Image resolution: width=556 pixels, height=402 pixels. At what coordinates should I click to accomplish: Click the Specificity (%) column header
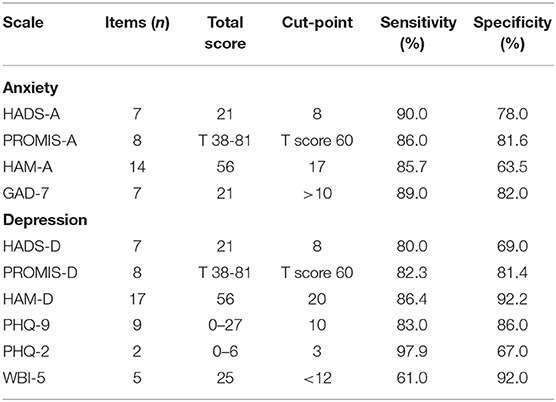click(x=512, y=33)
